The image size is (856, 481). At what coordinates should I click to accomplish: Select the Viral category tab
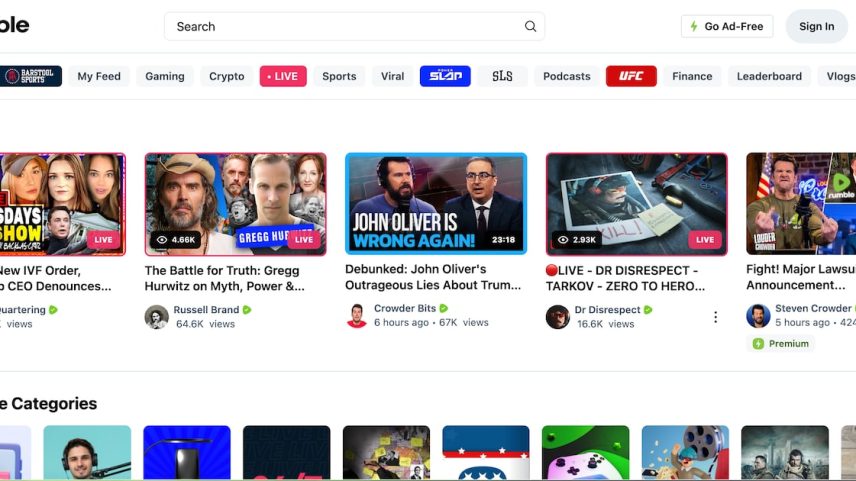pos(393,76)
